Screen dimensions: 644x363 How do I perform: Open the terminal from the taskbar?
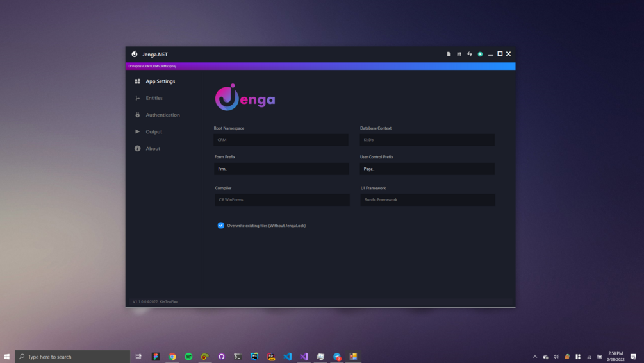click(238, 357)
